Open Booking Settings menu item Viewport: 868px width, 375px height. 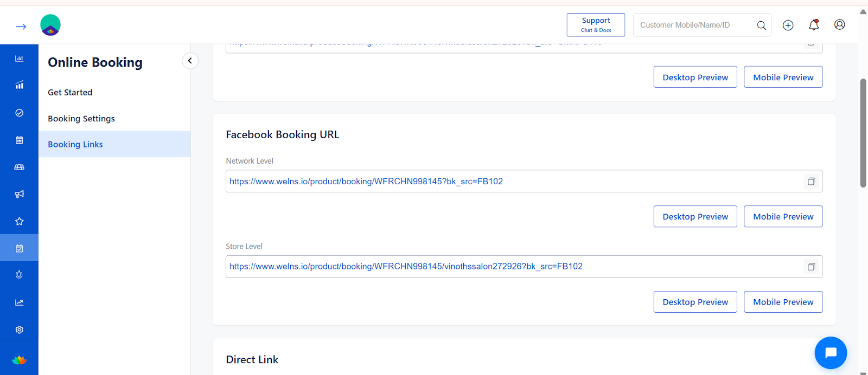[x=81, y=118]
